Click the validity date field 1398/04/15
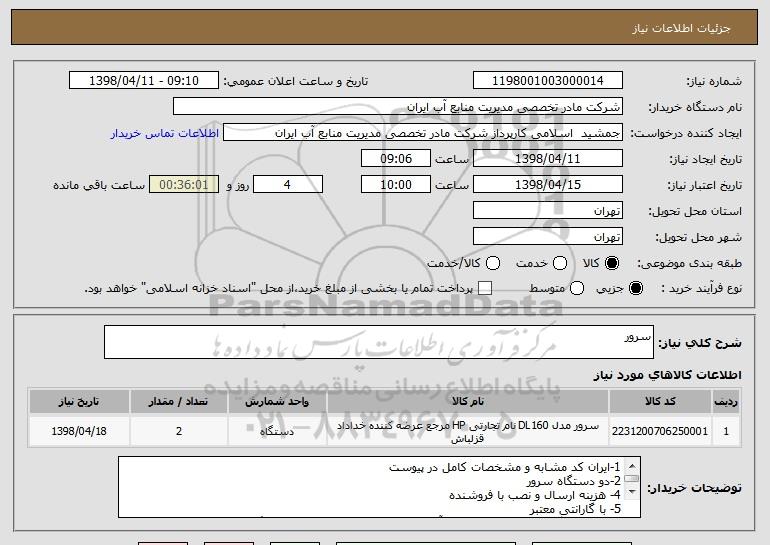Image resolution: width=770 pixels, height=545 pixels. 548,185
